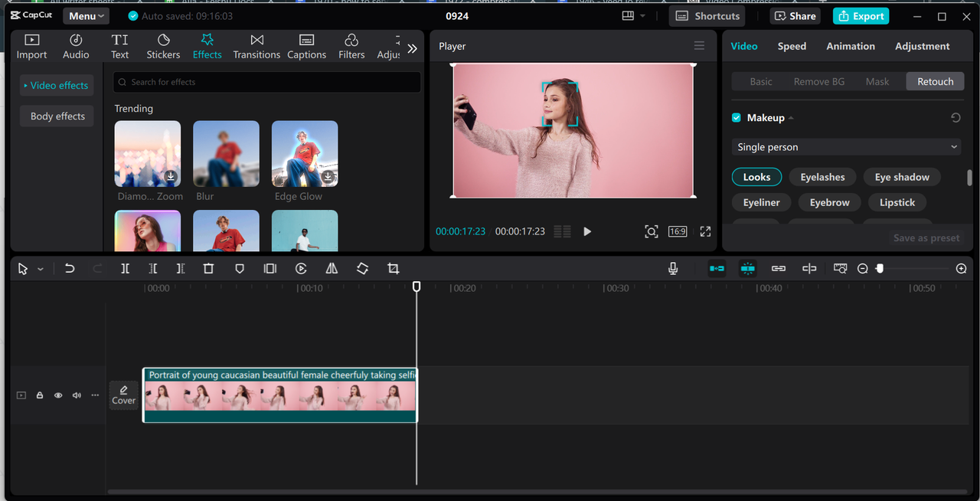980x501 pixels.
Task: Open the Transitions panel
Action: 256,46
